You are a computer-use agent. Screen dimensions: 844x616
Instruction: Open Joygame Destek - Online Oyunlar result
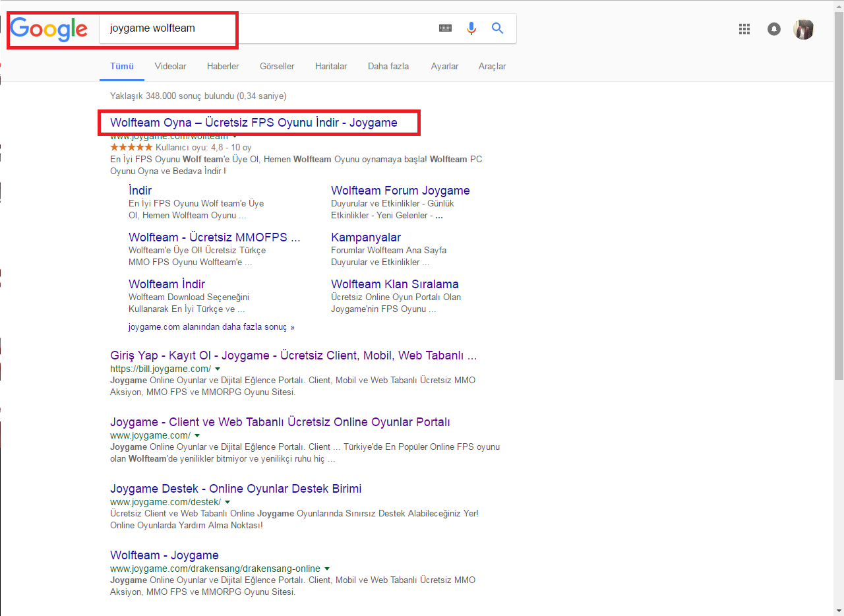point(236,489)
